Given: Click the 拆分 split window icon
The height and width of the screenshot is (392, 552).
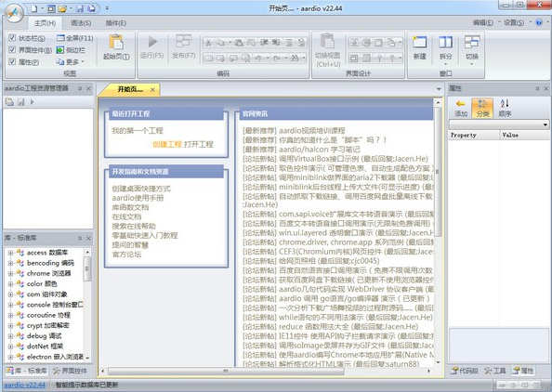Looking at the screenshot, I should coord(445,42).
